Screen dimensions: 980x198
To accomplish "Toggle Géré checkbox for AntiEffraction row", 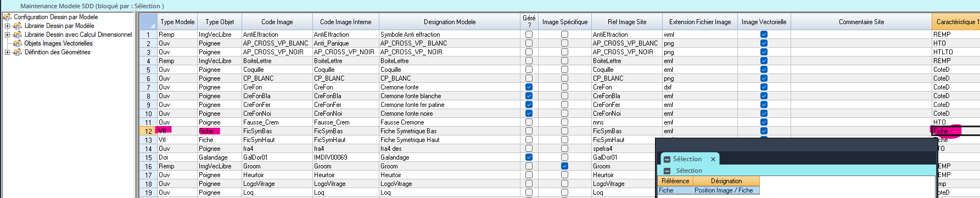I will [x=529, y=35].
